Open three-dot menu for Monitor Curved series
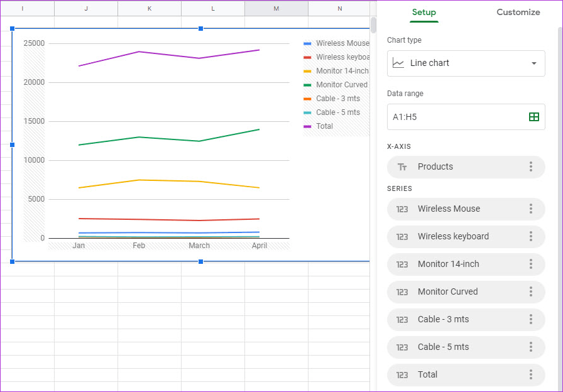This screenshot has height=392, width=563. (x=531, y=291)
